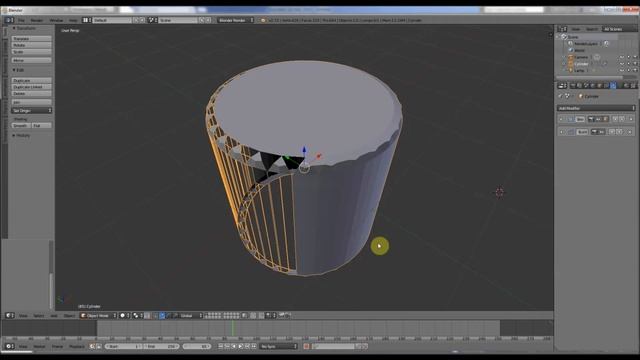Image resolution: width=640 pixels, height=360 pixels.
Task: Open the Properties editor type selector
Action: coord(562,85)
